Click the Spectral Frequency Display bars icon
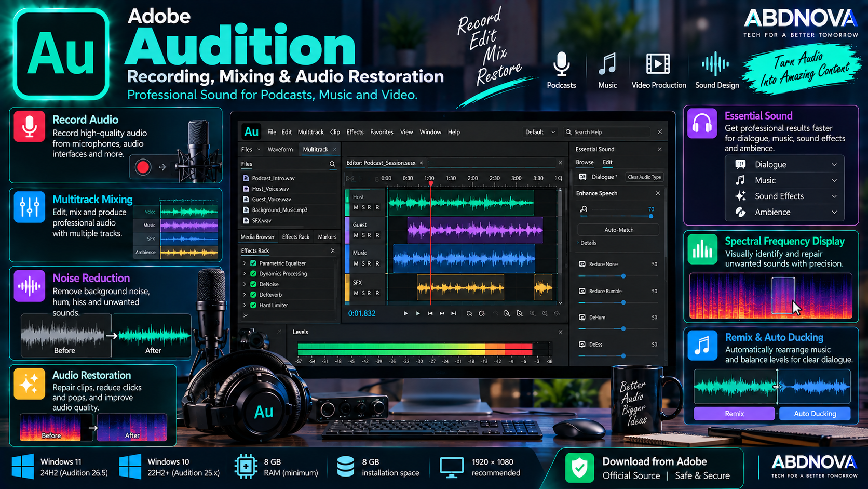868x489 pixels. [702, 249]
